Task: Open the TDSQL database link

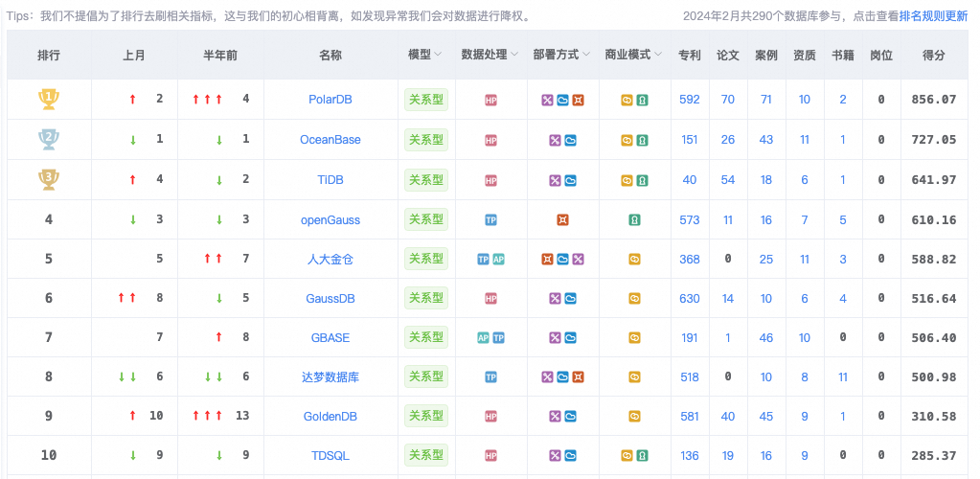Action: [330, 456]
